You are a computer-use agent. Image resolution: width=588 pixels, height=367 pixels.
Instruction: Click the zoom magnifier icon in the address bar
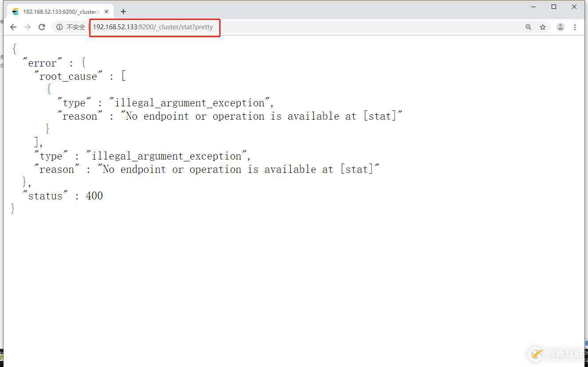pyautogui.click(x=529, y=27)
